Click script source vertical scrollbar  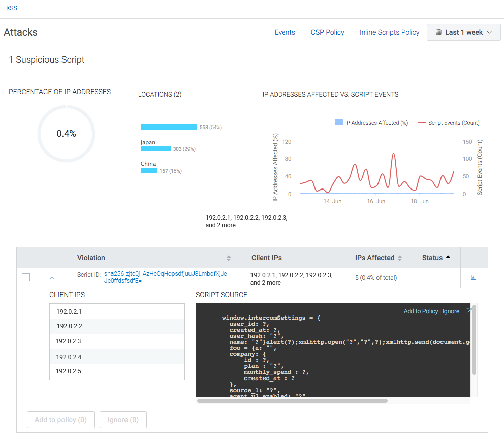pyautogui.click(x=474, y=340)
